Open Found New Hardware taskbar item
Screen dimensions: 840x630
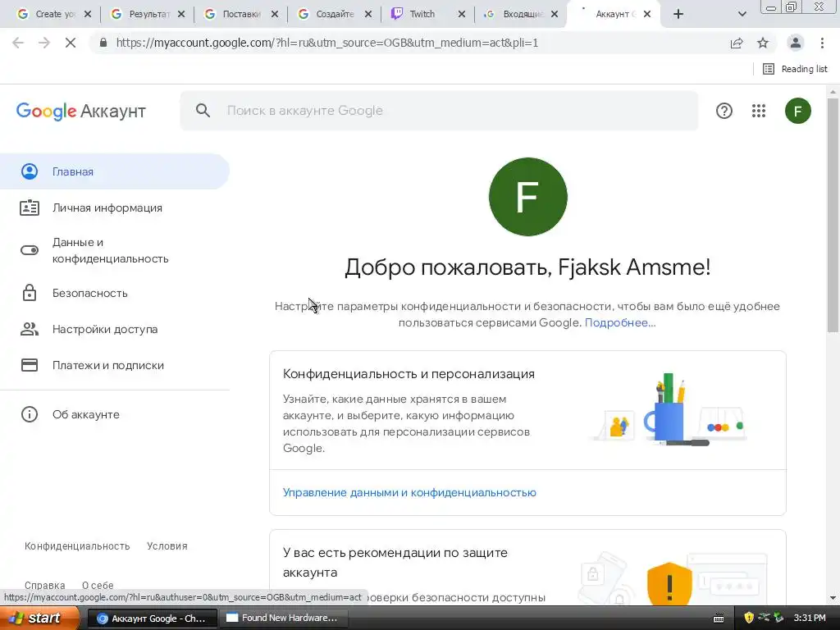283,619
